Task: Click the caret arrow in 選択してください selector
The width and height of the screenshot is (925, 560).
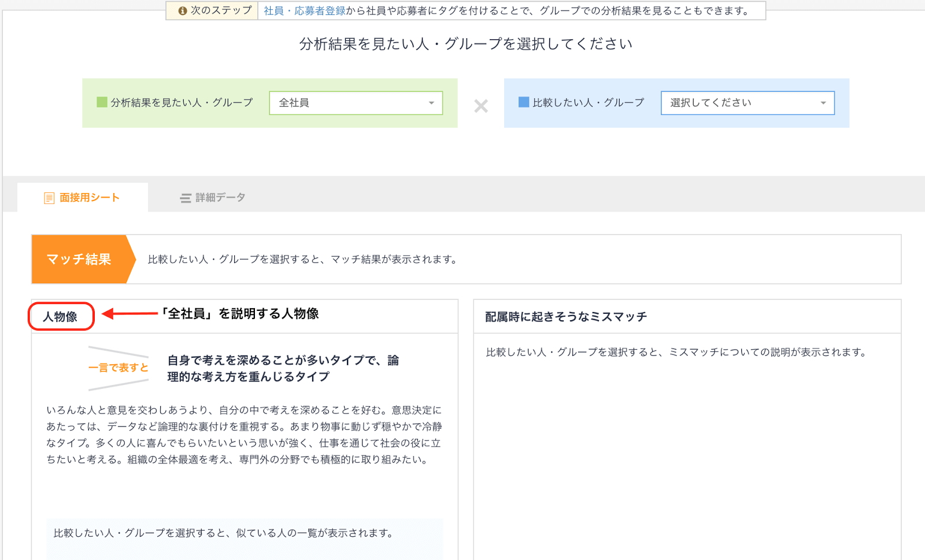Action: (823, 103)
